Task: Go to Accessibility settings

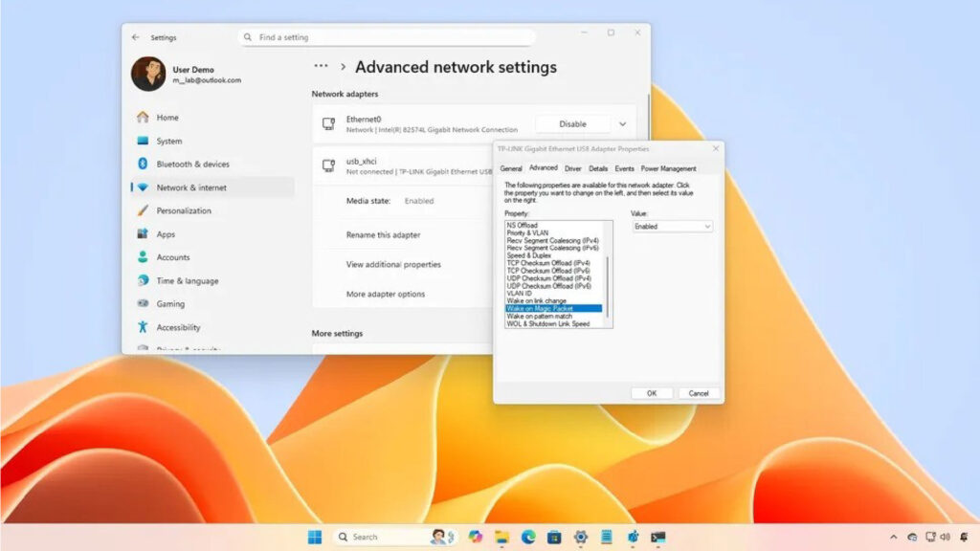Action: tap(178, 327)
